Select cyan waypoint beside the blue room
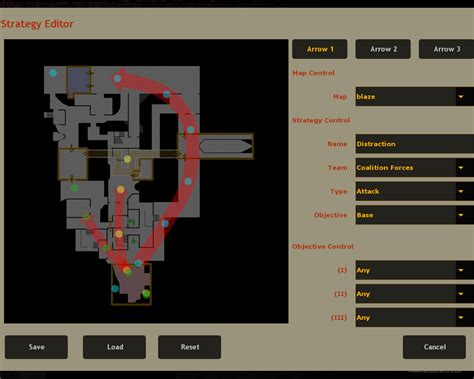The height and width of the screenshot is (379, 474). (53, 73)
